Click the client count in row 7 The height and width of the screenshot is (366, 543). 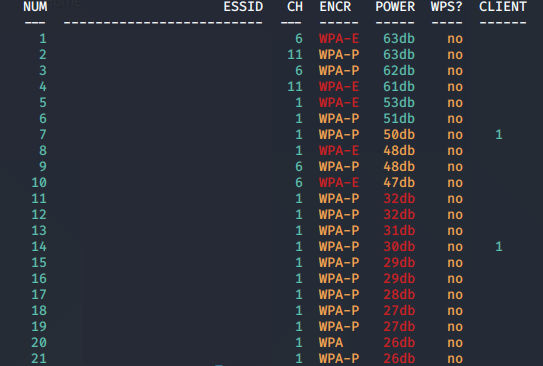(x=499, y=134)
